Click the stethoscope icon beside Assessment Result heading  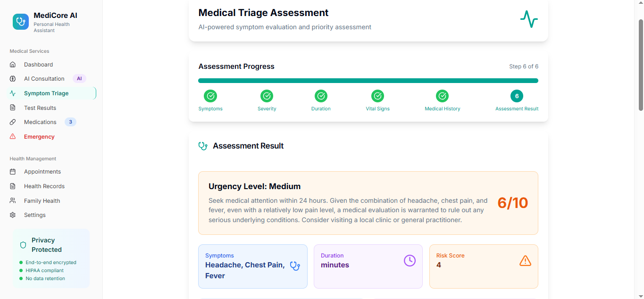tap(203, 146)
